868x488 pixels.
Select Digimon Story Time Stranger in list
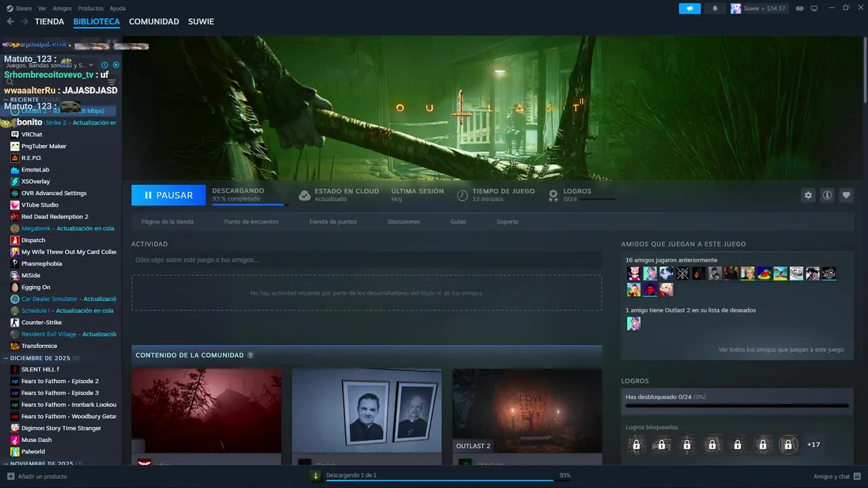[61, 428]
